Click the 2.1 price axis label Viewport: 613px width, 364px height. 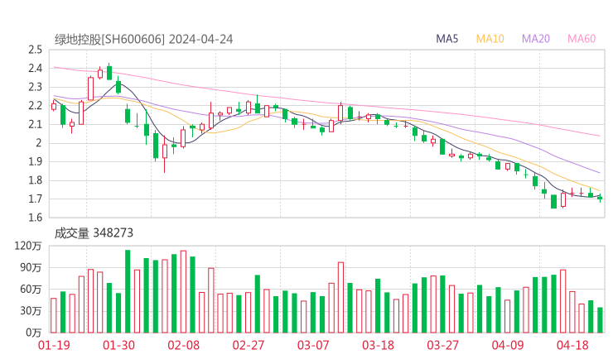(x=35, y=124)
